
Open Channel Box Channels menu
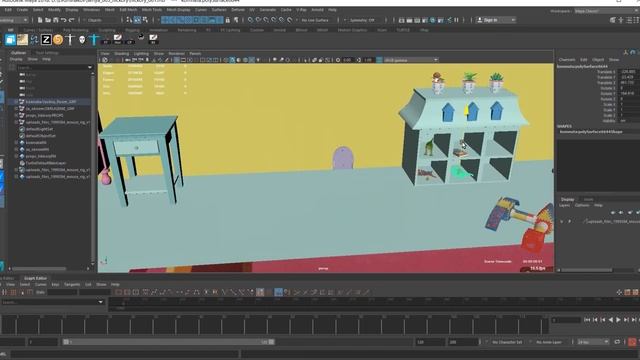coord(567,60)
